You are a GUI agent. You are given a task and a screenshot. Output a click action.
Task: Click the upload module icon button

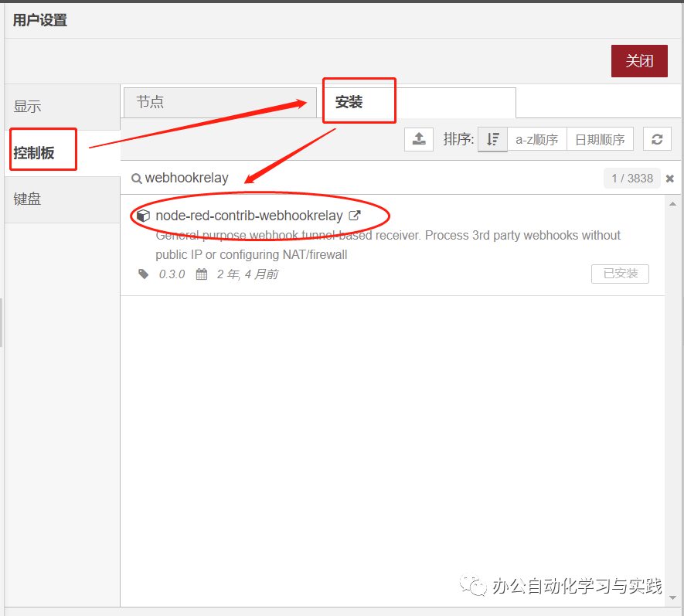click(419, 139)
